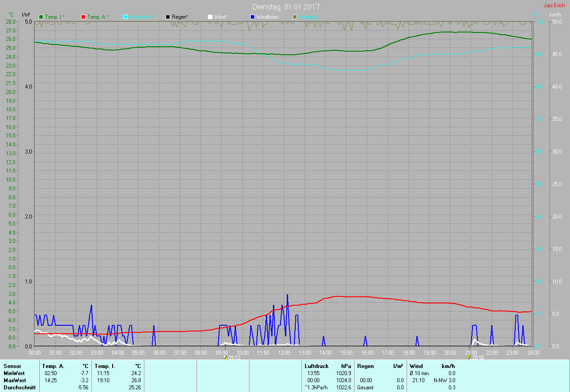Click the green Temp. I. legend swatch
This screenshot has height=392, width=570.
click(x=41, y=17)
